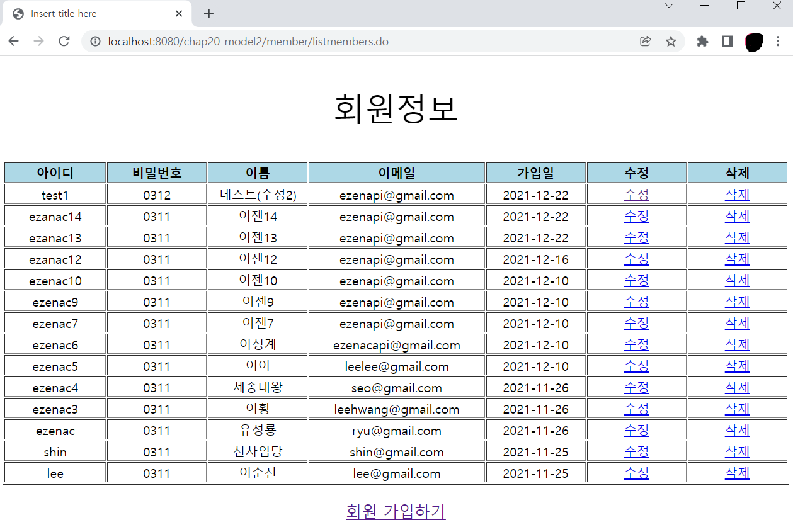The height and width of the screenshot is (532, 793).
Task: Click the name cell 이순신
Action: (x=258, y=473)
